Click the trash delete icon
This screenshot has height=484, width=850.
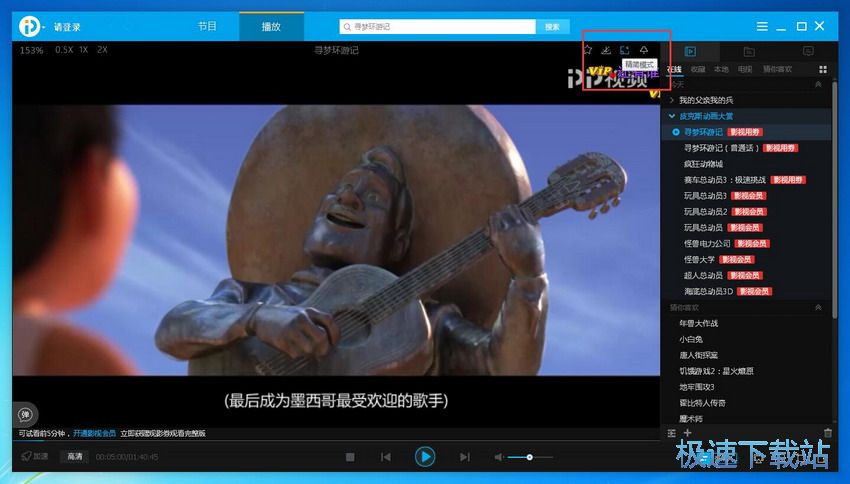pyautogui.click(x=828, y=433)
